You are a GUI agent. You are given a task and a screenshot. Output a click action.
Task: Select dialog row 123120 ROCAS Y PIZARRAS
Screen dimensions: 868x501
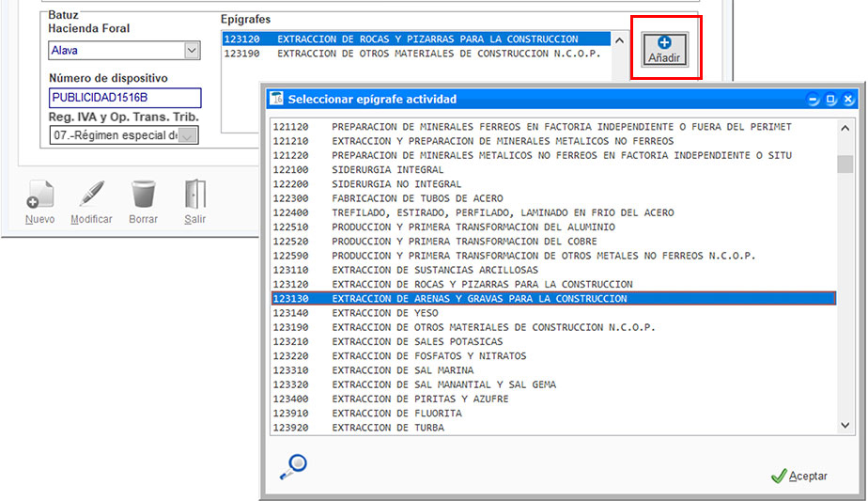tap(553, 284)
